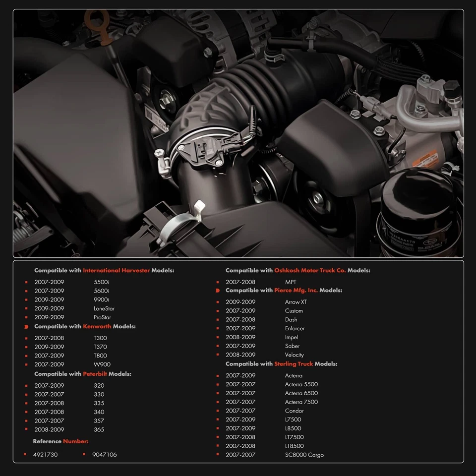Click the bullet beside Arrow XT entry

click(x=218, y=302)
